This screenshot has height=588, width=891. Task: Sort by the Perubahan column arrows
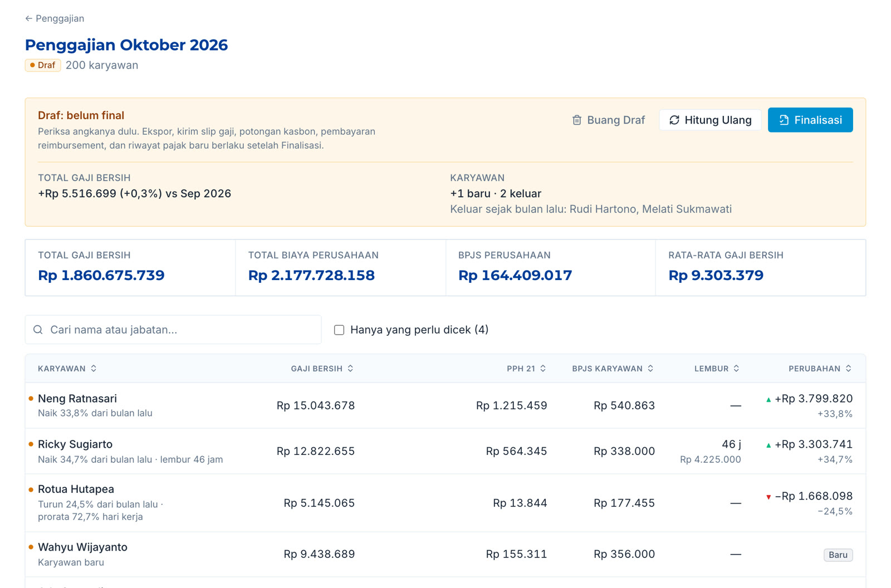849,369
